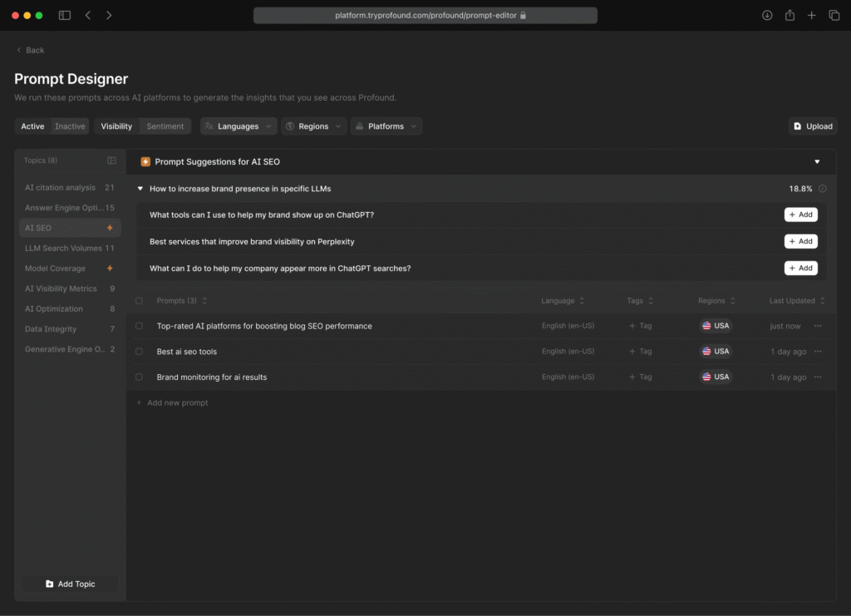Click Add next to the Perplexity prompt
Screen dimensions: 851x616
[x=800, y=241]
